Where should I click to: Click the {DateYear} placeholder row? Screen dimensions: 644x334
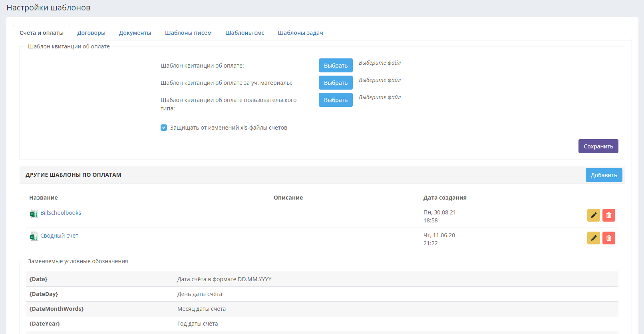pyautogui.click(x=322, y=324)
